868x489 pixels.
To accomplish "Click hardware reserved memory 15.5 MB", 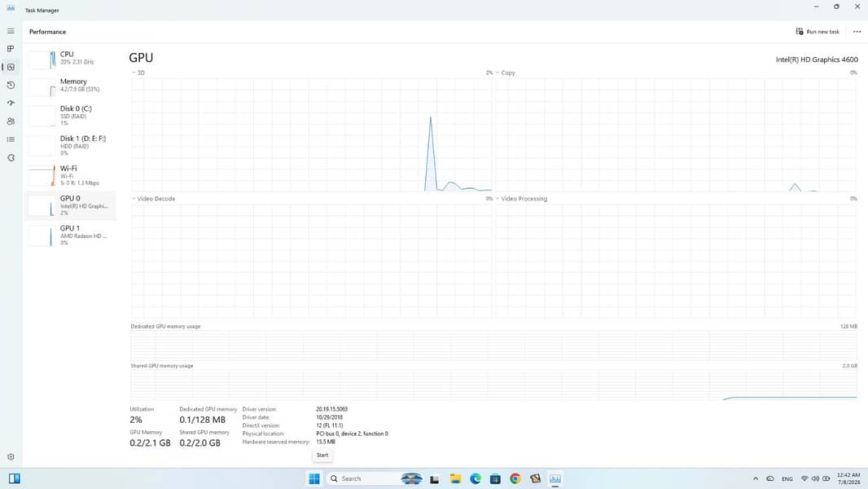I will coord(326,442).
